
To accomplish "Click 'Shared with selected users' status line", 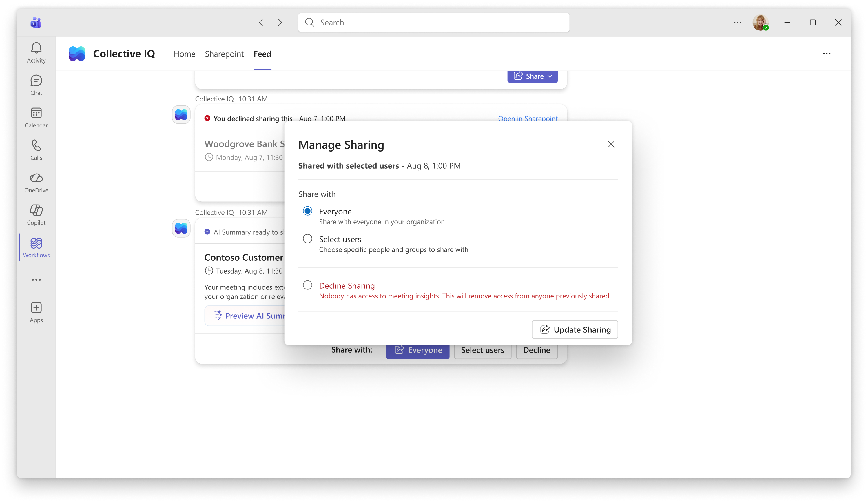I will [x=379, y=166].
